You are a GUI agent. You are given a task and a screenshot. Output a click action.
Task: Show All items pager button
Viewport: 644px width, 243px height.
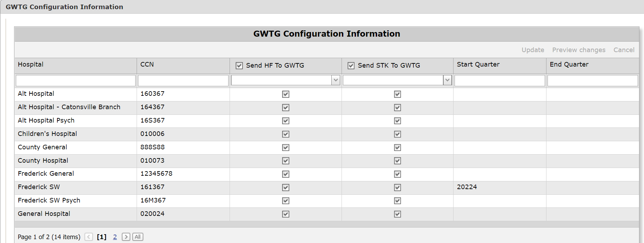point(138,237)
